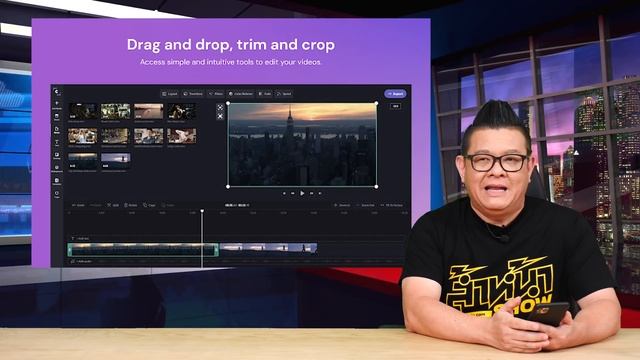This screenshot has height=360, width=640.
Task: Open the 16:9 aspect ratio selector
Action: pos(395,106)
